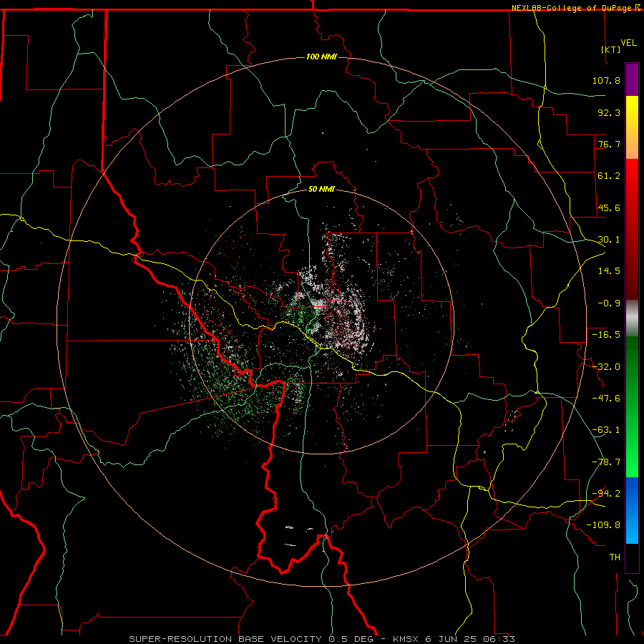The width and height of the screenshot is (644, 644).
Task: Click the gray segment of the color bar
Action: (x=632, y=318)
